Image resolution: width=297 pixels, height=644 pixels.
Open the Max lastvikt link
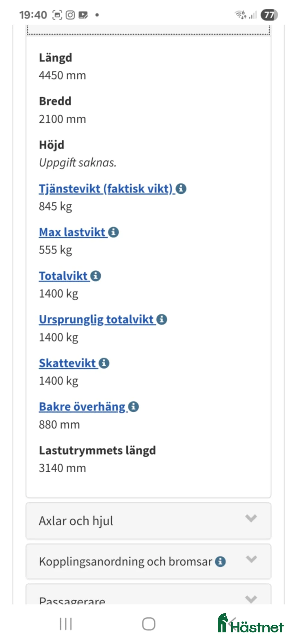click(x=72, y=232)
